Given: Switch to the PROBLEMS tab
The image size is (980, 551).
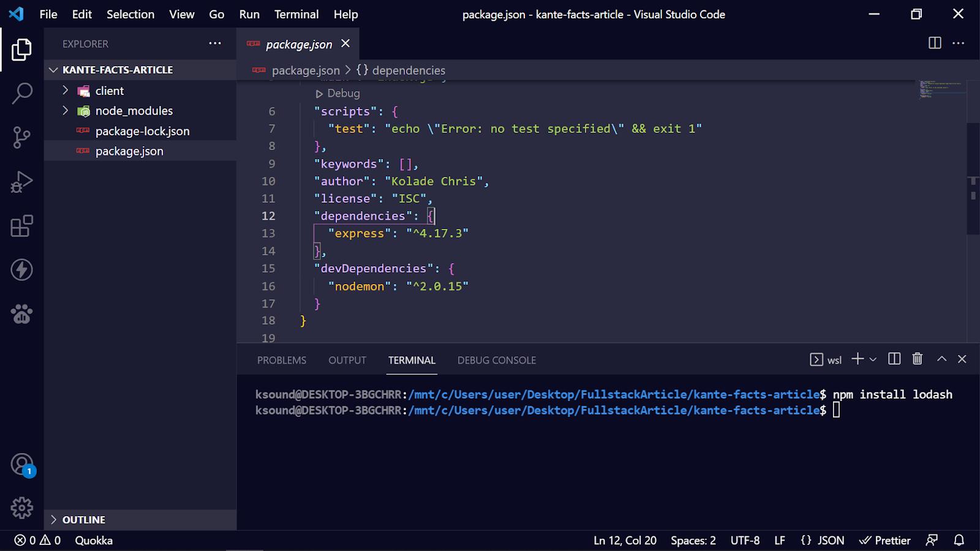Looking at the screenshot, I should 282,361.
